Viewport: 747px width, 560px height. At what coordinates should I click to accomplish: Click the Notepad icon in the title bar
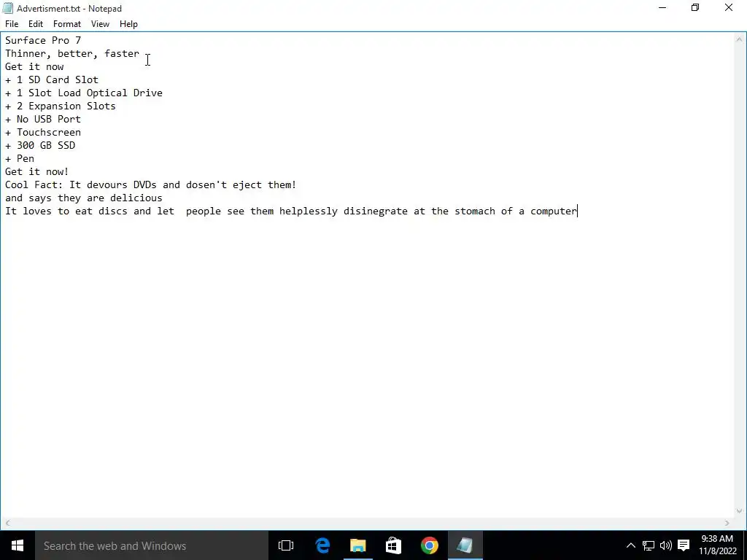pos(7,8)
